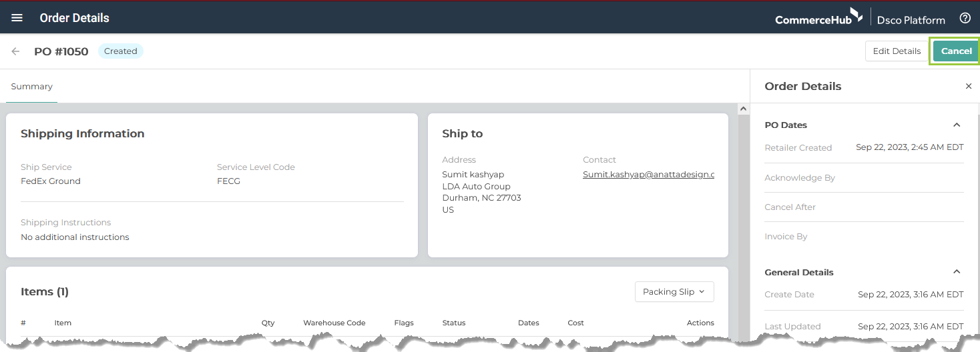Click the Cost column header

pyautogui.click(x=576, y=323)
